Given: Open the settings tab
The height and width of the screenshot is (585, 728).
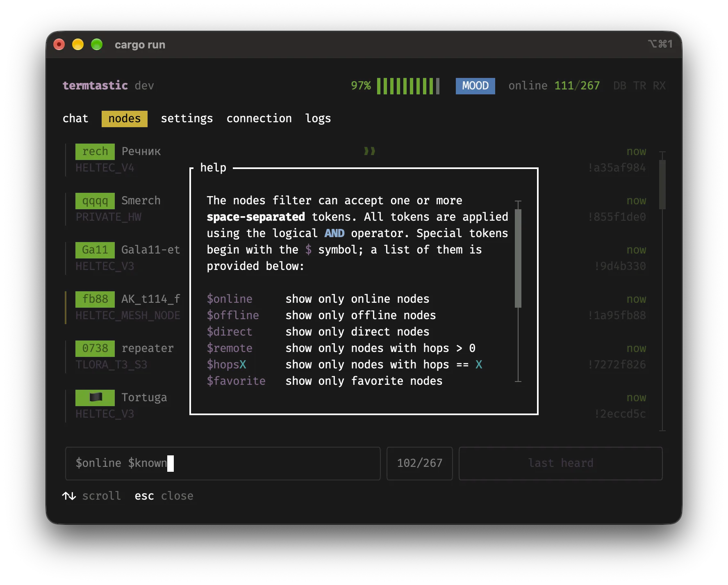Looking at the screenshot, I should 187,119.
